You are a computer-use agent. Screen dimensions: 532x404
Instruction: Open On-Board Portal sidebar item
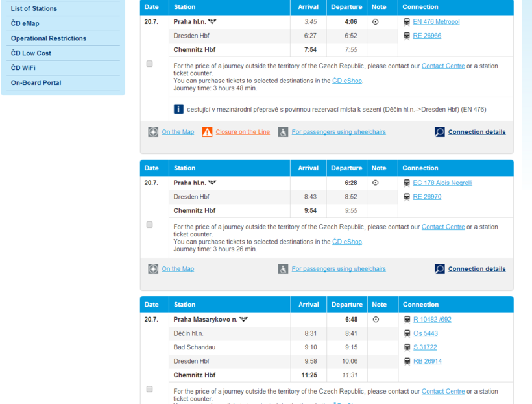[x=36, y=83]
